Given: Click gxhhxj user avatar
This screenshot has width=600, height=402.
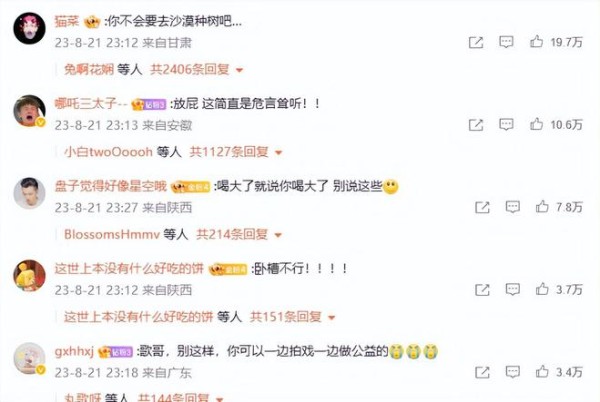Looking at the screenshot, I should [29, 358].
